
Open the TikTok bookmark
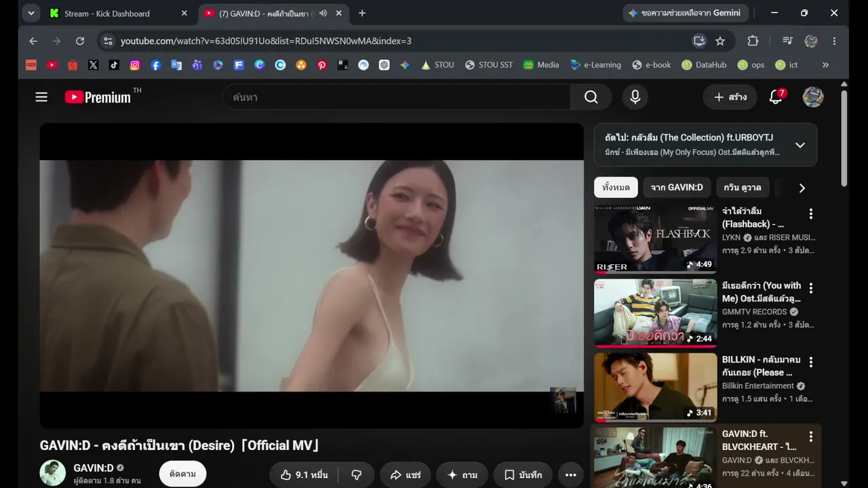click(x=114, y=65)
